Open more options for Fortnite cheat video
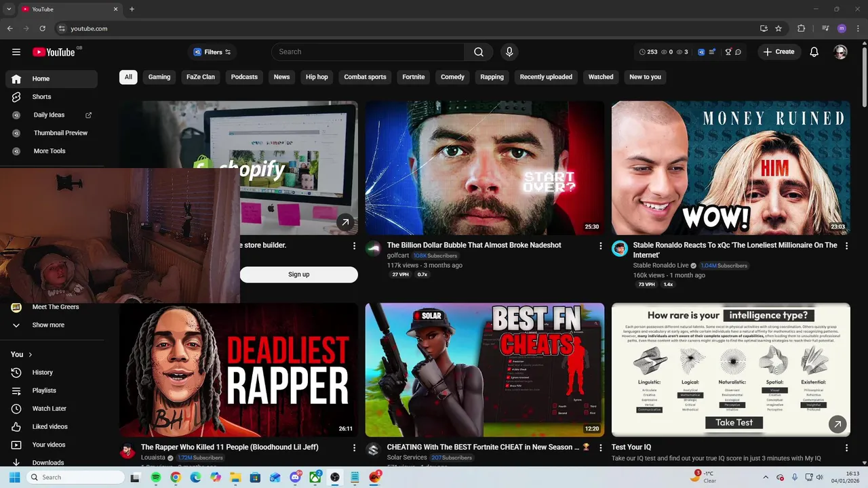868x488 pixels. (x=600, y=448)
